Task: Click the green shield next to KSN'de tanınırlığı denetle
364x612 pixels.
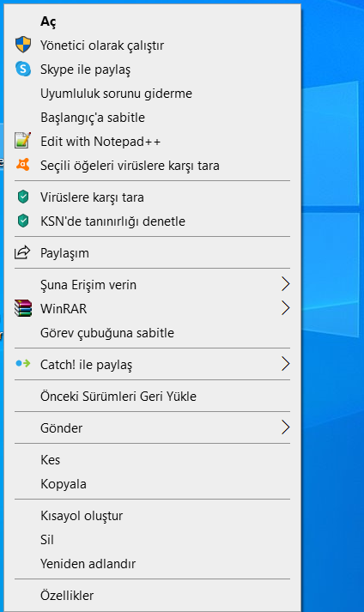Action: pyautogui.click(x=23, y=221)
